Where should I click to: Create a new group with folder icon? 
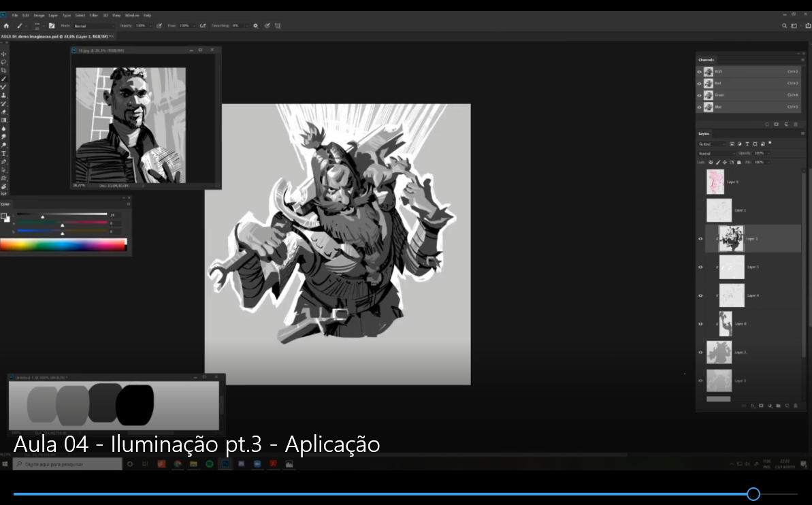(x=778, y=406)
